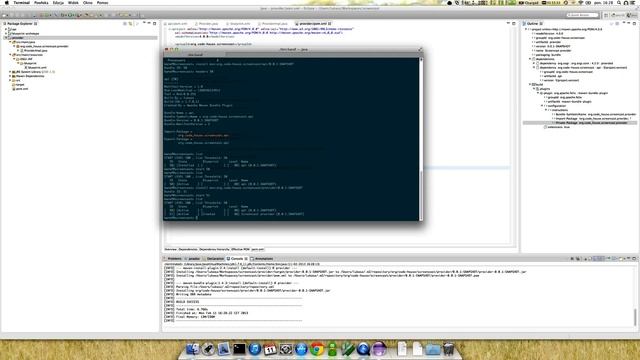Open the Pomoc menu

pos(102,2)
